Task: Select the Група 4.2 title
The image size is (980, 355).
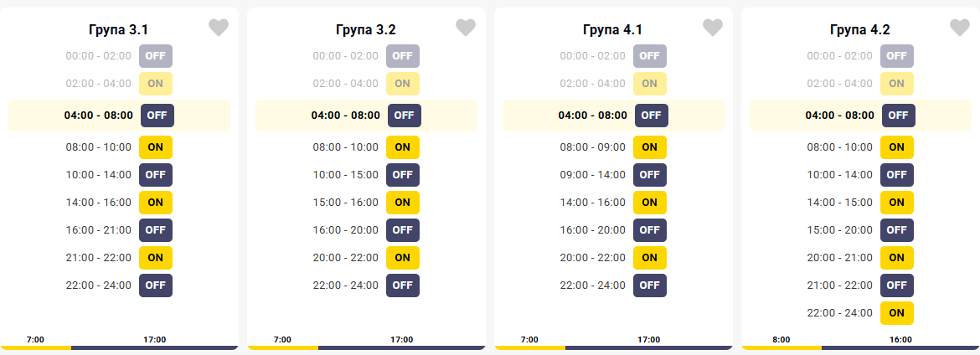Action: click(x=860, y=29)
